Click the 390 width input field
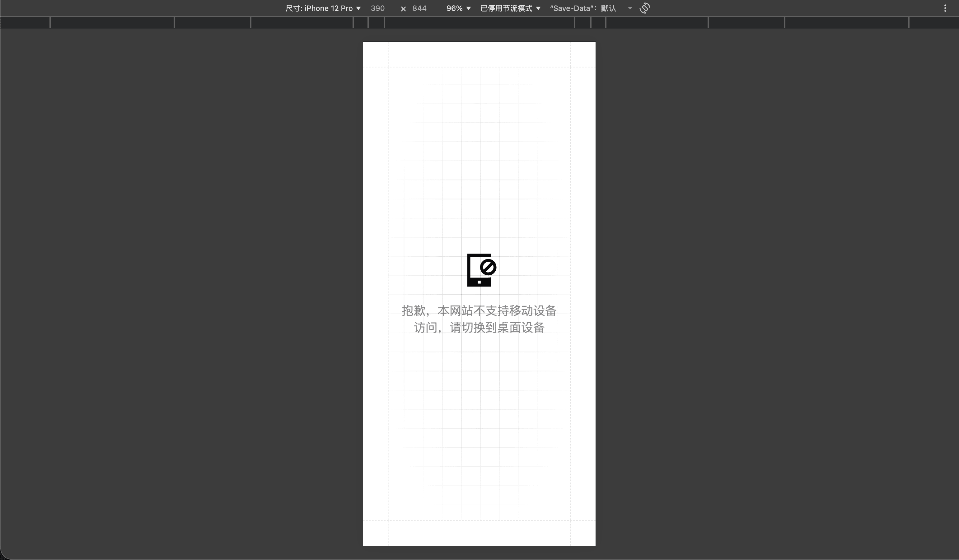Image resolution: width=959 pixels, height=560 pixels. 377,8
